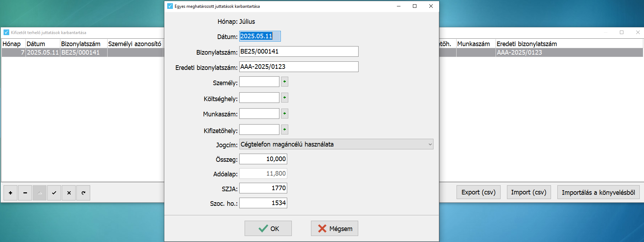The width and height of the screenshot is (644, 242).
Task: Focus the Összeg field showing 10,000
Action: click(x=263, y=159)
